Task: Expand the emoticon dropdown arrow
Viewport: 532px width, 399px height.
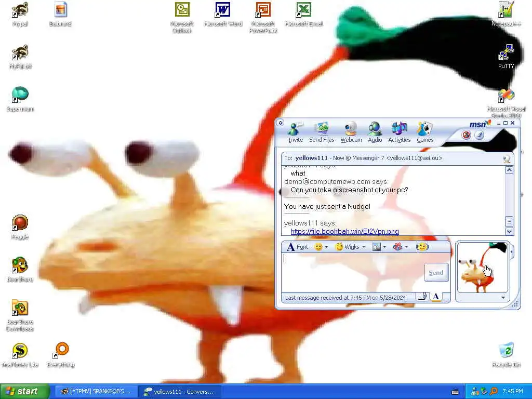Action: pyautogui.click(x=326, y=247)
